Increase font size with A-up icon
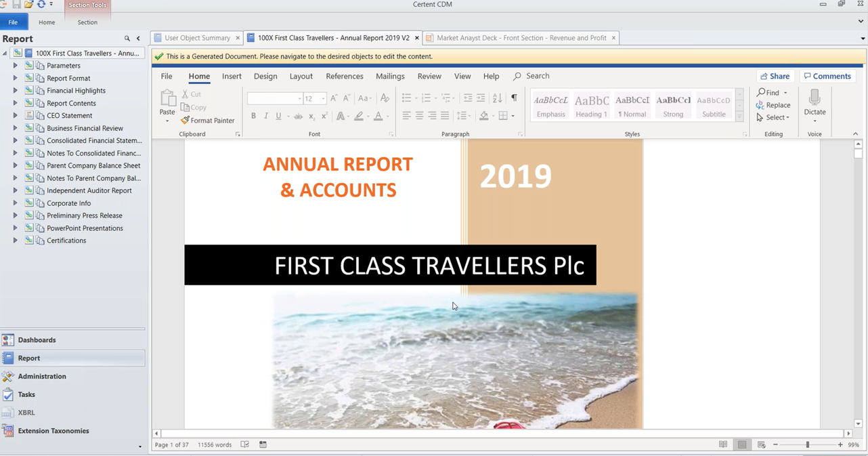This screenshot has width=868, height=456. pyautogui.click(x=334, y=98)
